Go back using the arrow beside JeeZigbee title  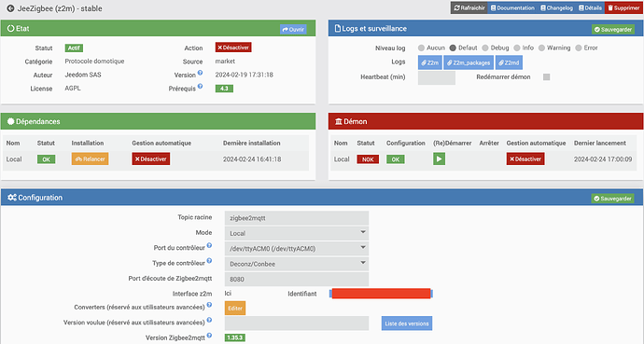tap(10, 8)
